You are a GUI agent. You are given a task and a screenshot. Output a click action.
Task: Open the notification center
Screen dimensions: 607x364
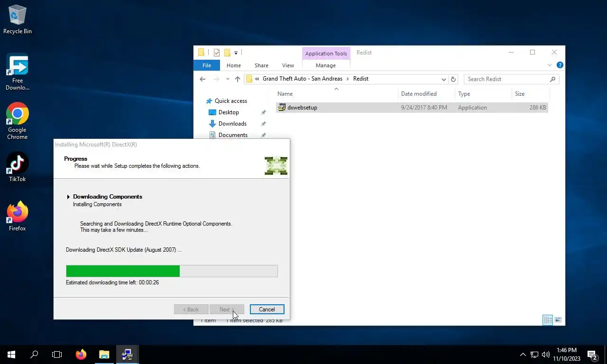click(592, 354)
